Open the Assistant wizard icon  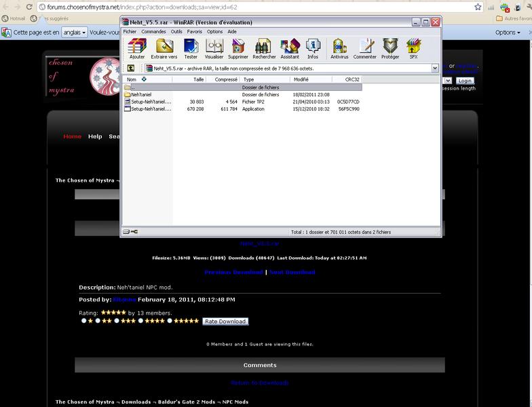pos(290,49)
